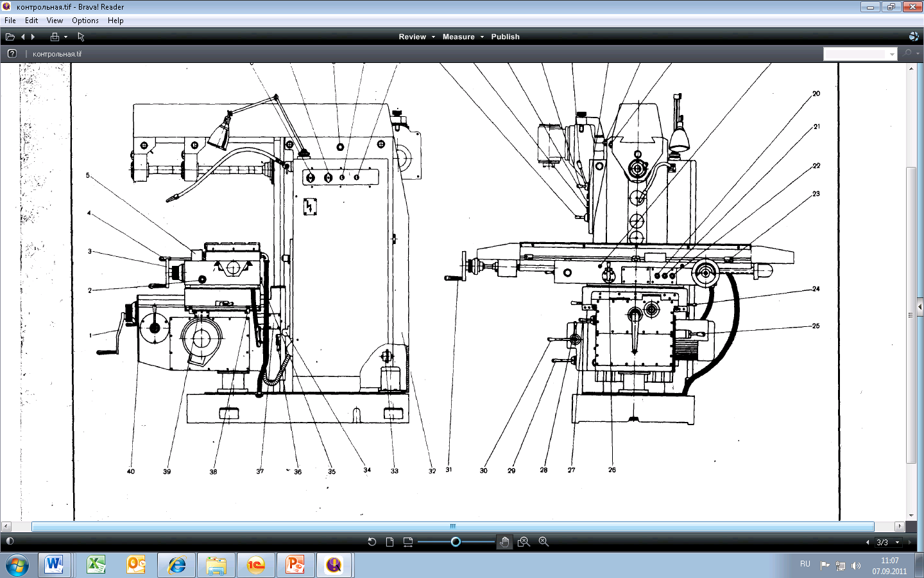Open Microsoft Word from the taskbar

[54, 565]
